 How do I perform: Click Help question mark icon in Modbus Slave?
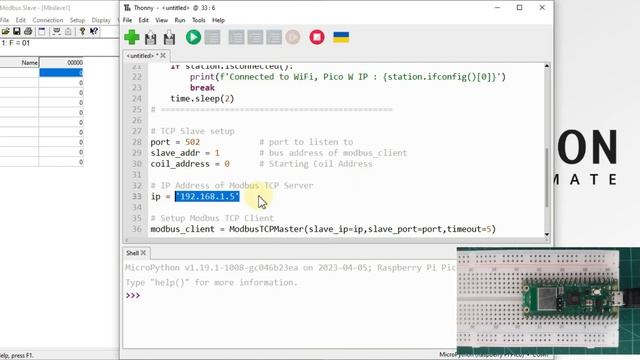[82, 31]
